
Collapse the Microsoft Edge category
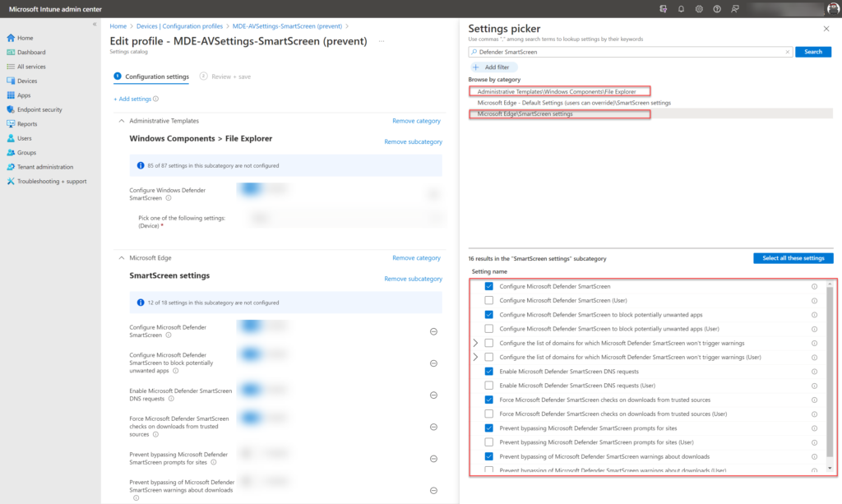(x=122, y=258)
